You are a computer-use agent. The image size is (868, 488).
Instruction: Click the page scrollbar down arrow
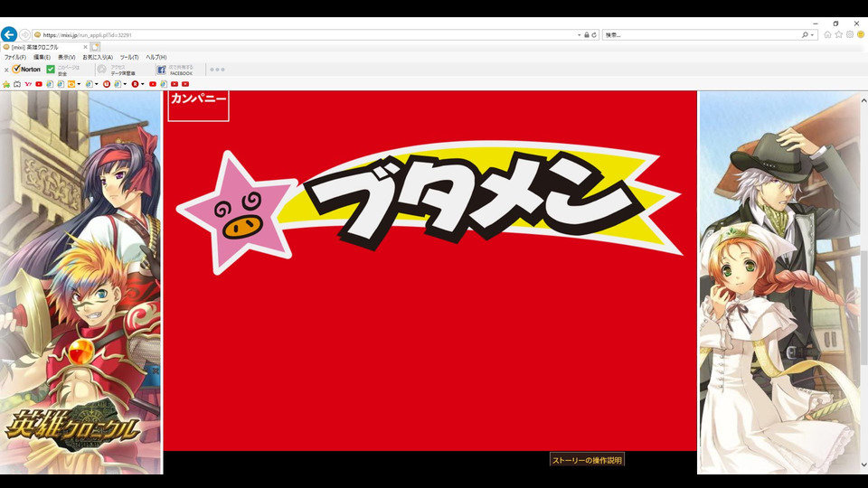[863, 466]
